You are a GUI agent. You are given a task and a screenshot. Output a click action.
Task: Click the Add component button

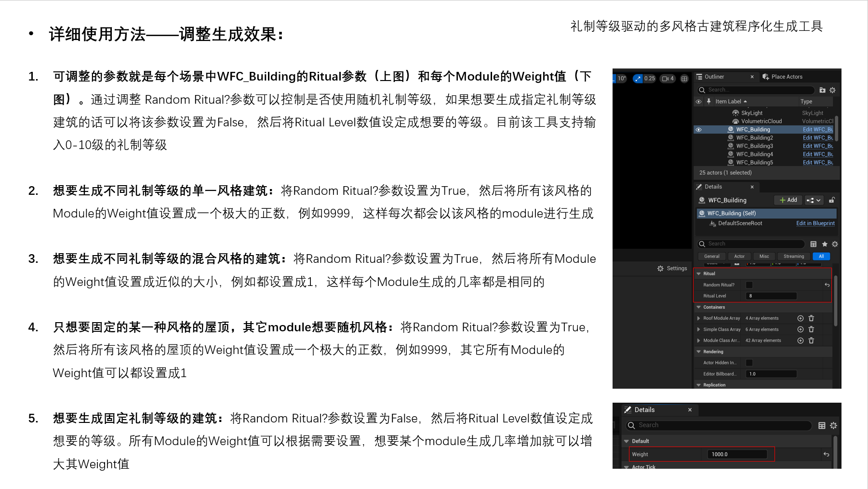click(788, 200)
